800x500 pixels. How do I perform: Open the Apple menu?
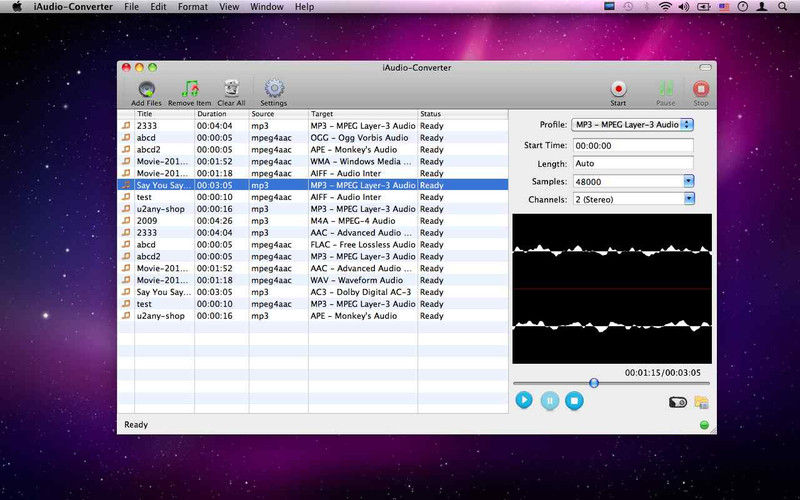[x=17, y=7]
